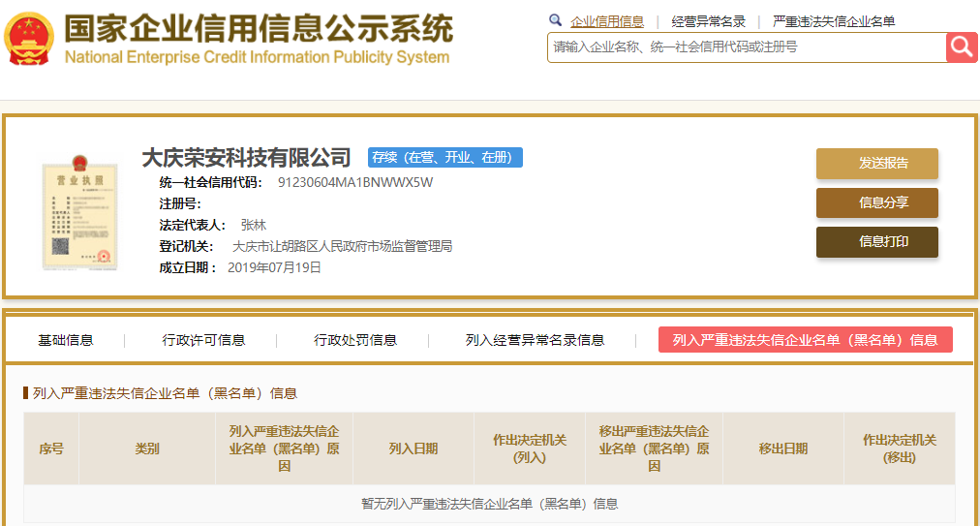Click the 统一社会信用代码 label

(211, 183)
